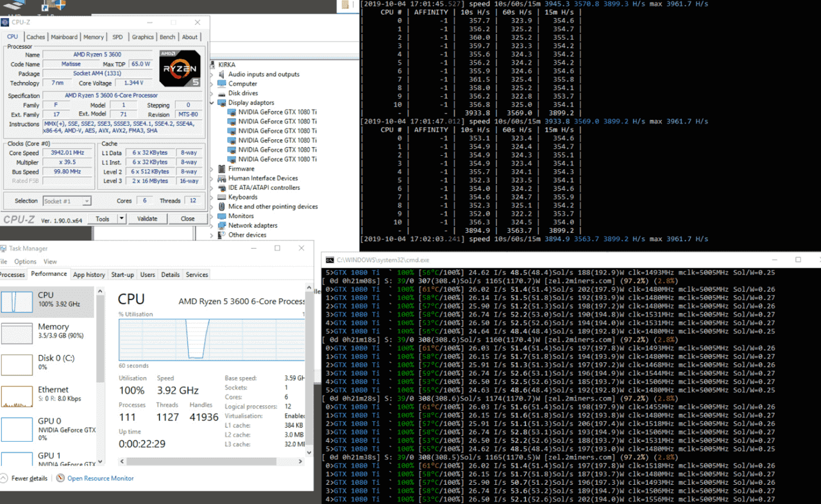Click the Fewer details link
Screen dimensions: 821x504
30,478
